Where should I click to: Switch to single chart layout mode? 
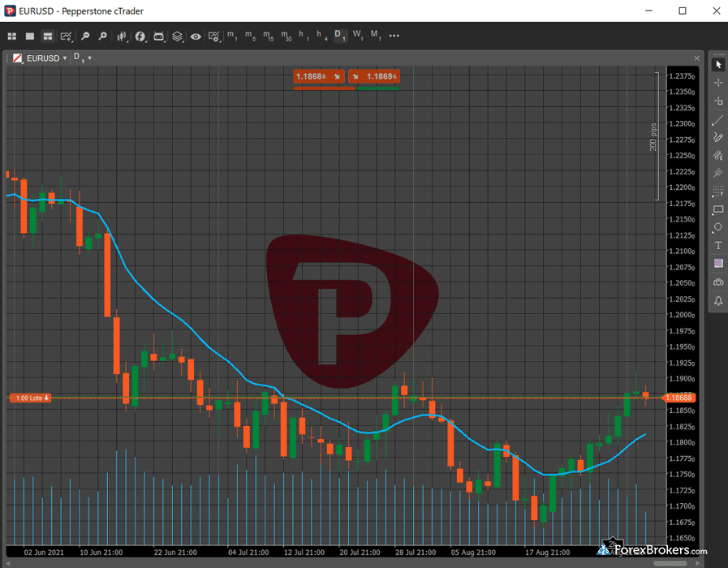click(30, 37)
